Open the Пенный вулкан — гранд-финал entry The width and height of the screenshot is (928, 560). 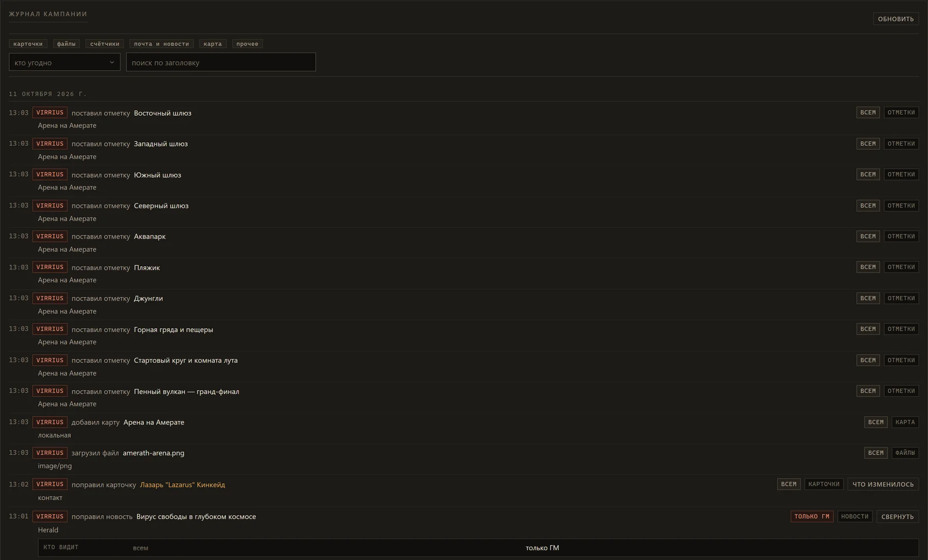click(x=186, y=392)
